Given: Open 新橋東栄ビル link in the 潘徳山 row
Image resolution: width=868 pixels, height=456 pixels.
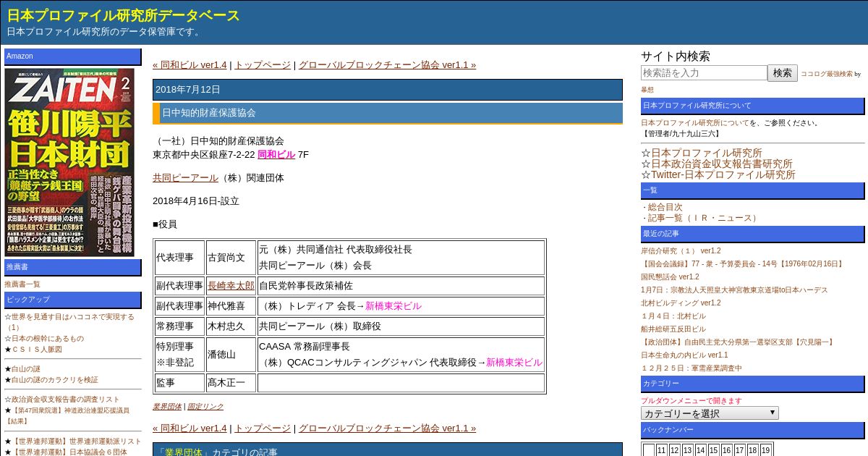Looking at the screenshot, I should tap(514, 363).
